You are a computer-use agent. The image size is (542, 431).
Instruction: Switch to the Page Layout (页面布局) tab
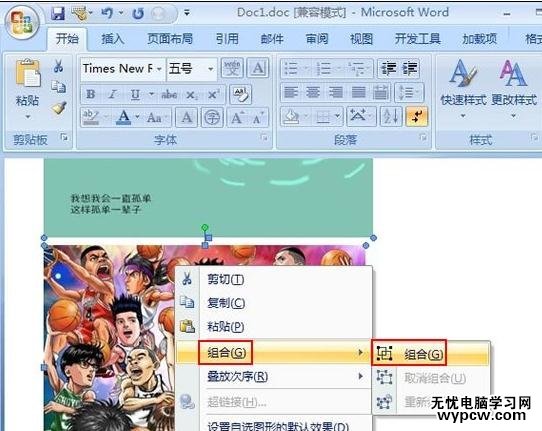(170, 39)
